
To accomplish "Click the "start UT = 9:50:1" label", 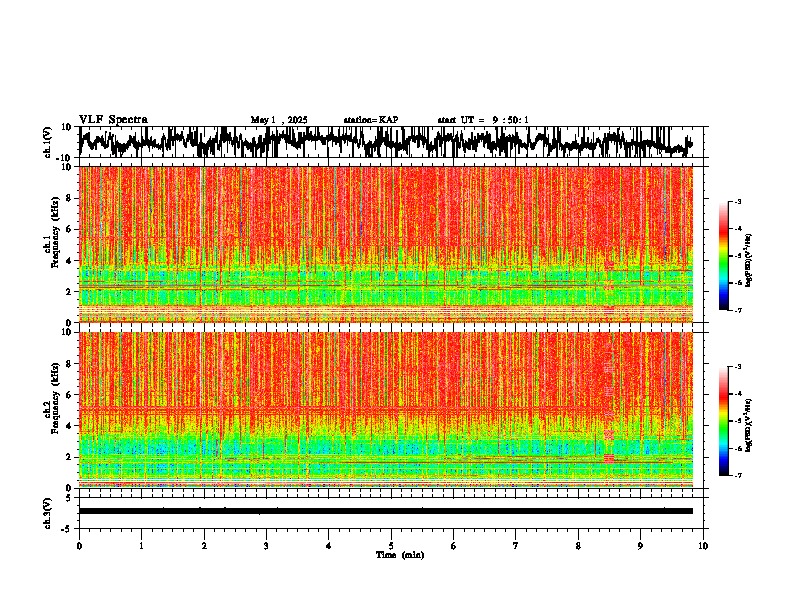I will click(483, 120).
